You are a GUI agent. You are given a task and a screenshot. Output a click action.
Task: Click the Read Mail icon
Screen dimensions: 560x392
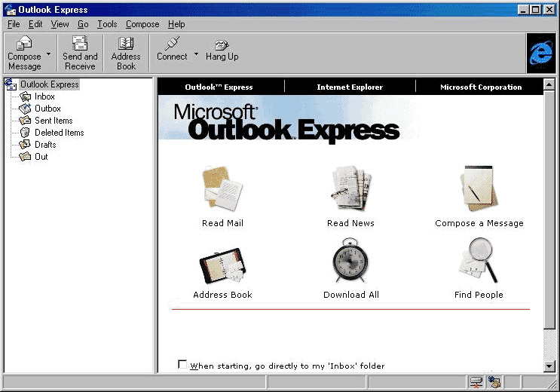(x=222, y=189)
